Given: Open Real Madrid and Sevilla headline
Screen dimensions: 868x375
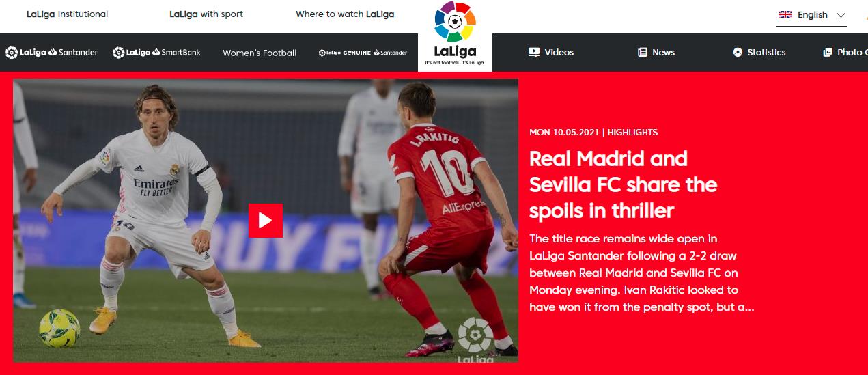Looking at the screenshot, I should pos(623,184).
